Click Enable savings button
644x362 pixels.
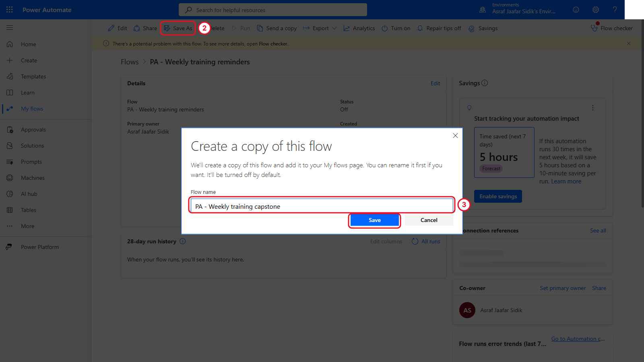point(498,196)
